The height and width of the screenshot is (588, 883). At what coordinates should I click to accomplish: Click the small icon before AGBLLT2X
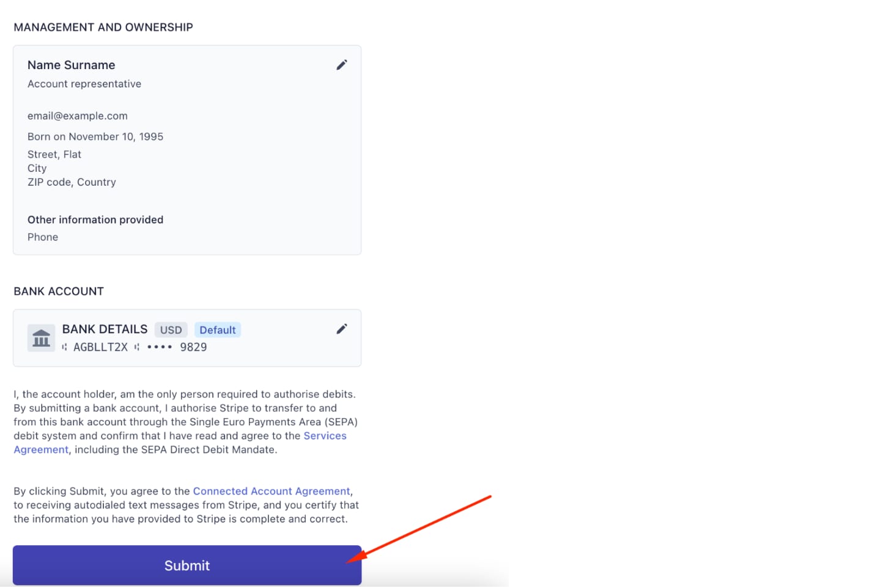pyautogui.click(x=65, y=347)
